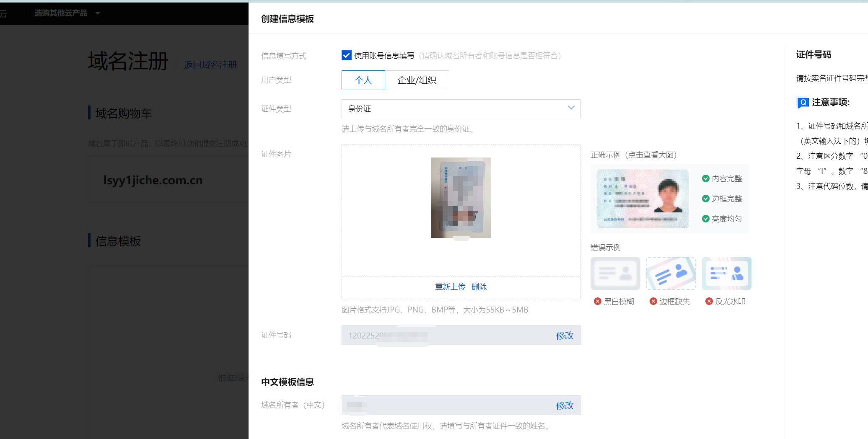The height and width of the screenshot is (439, 868).
Task: Click the 证件号码 input field
Action: 461,336
